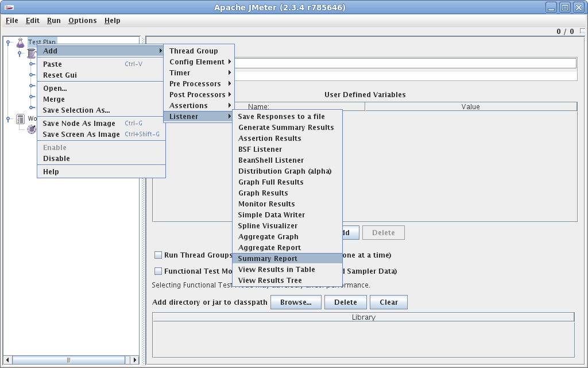
Task: Click the Delete button beside Browse
Action: pos(346,302)
